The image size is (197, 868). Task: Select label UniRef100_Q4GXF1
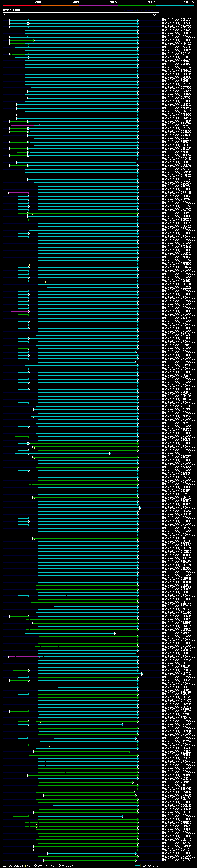[x=177, y=538]
